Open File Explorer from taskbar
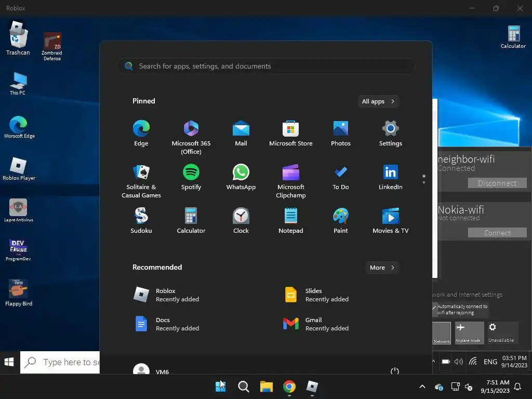Viewport: 532px width, 399px height. coord(267,387)
